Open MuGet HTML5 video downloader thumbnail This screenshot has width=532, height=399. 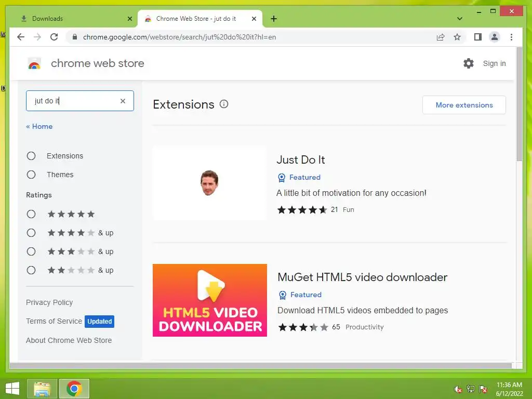(x=210, y=300)
